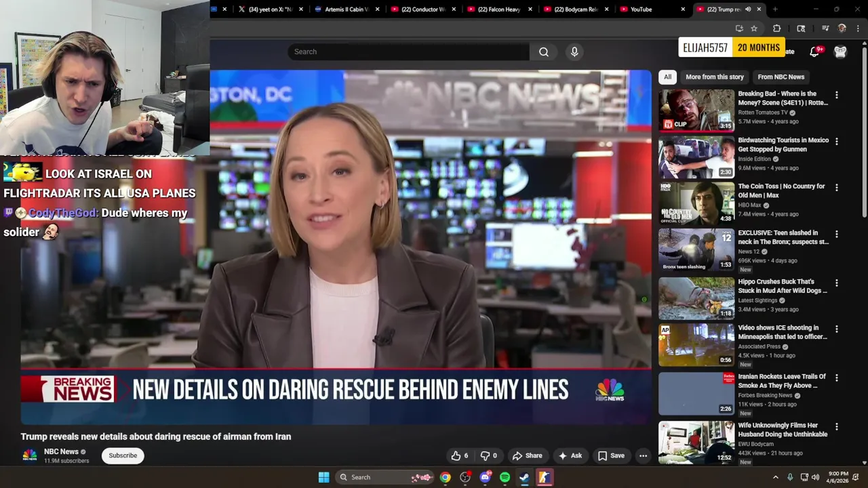Bookmark this page with the star
The width and height of the screenshot is (868, 488).
(754, 28)
